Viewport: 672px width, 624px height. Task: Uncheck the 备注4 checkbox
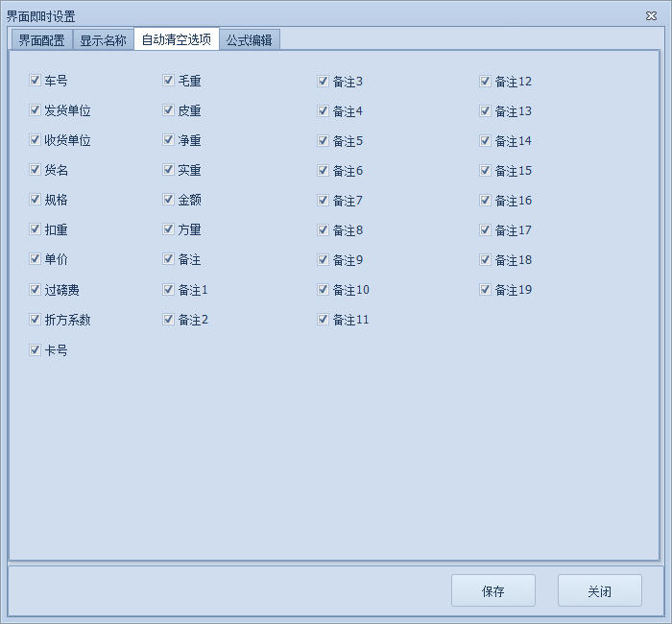323,111
